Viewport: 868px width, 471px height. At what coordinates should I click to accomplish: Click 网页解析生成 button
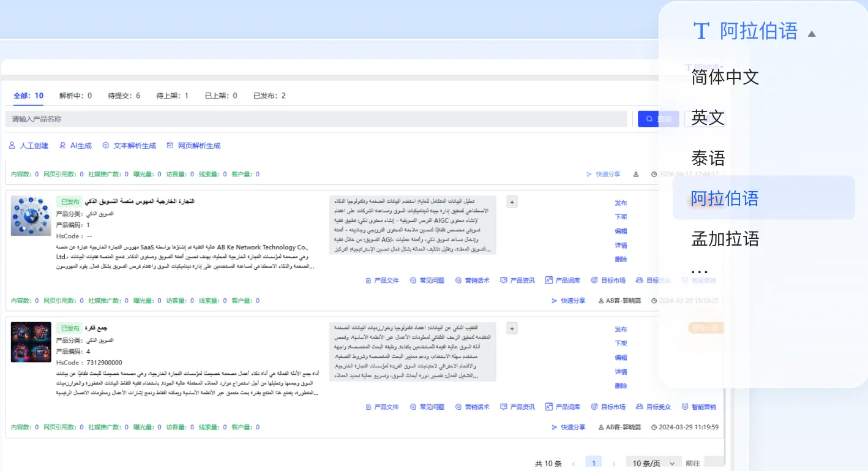pyautogui.click(x=193, y=146)
